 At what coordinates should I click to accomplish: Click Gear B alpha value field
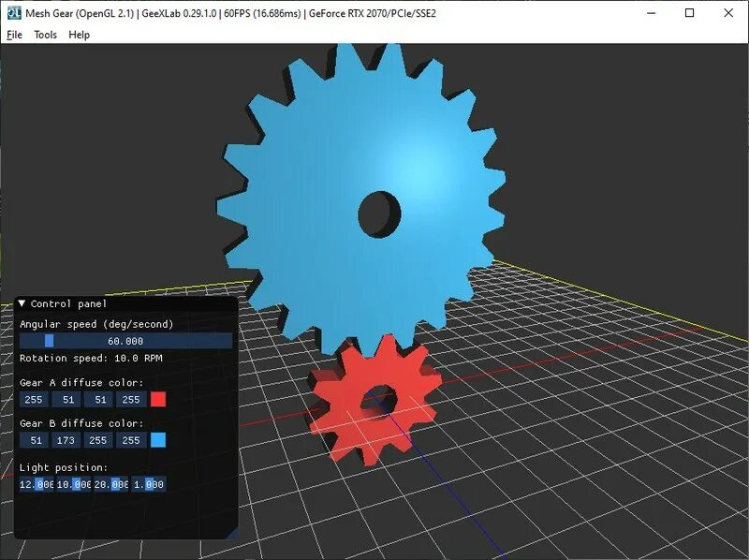[x=131, y=440]
